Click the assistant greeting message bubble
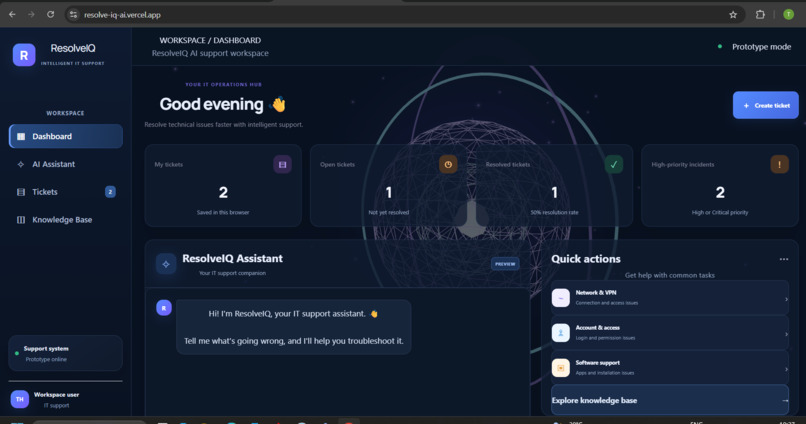The width and height of the screenshot is (806, 424). [x=294, y=327]
